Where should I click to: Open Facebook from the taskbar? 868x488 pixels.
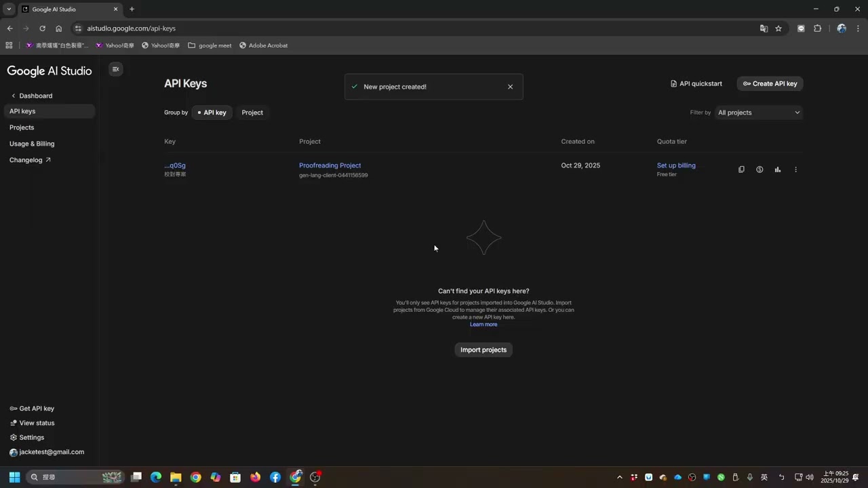click(275, 477)
